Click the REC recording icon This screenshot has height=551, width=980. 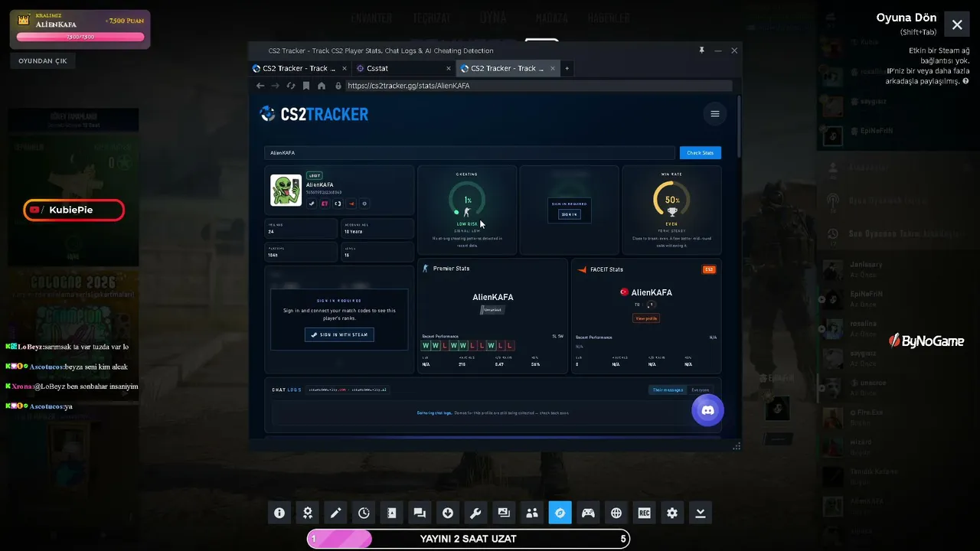click(x=644, y=513)
